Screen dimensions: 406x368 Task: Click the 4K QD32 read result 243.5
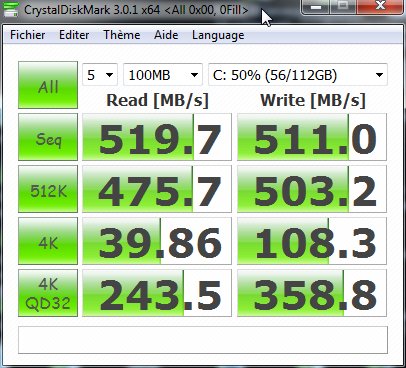[157, 293]
